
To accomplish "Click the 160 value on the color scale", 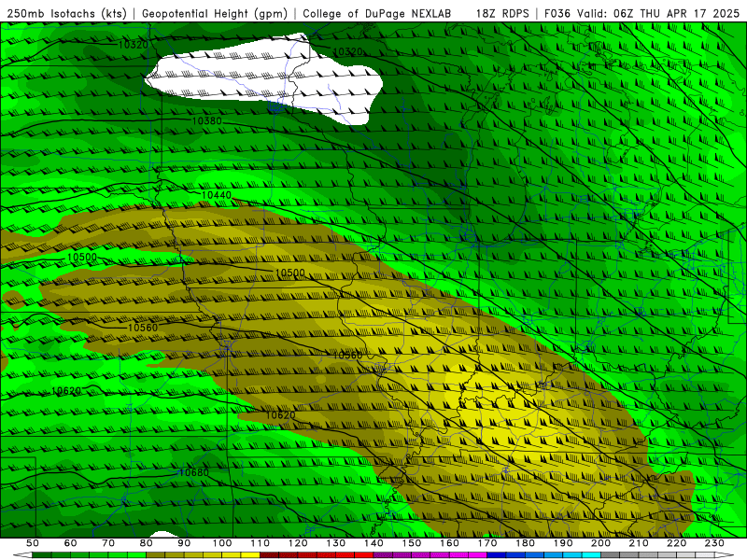I will [x=450, y=543].
